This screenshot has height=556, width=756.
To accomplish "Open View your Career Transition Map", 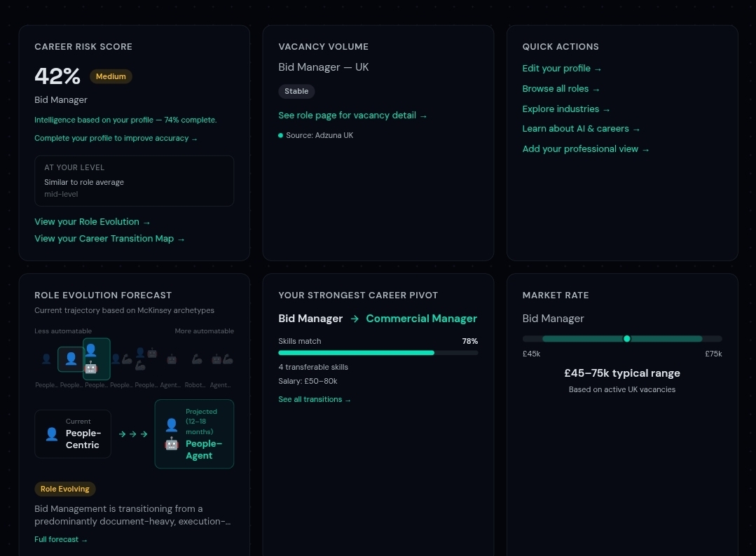I will coord(109,238).
